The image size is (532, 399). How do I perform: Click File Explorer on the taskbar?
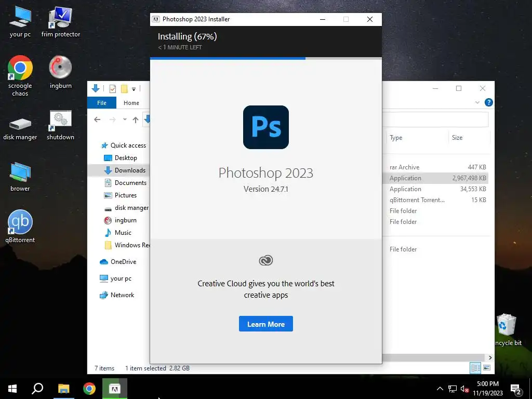(63, 389)
